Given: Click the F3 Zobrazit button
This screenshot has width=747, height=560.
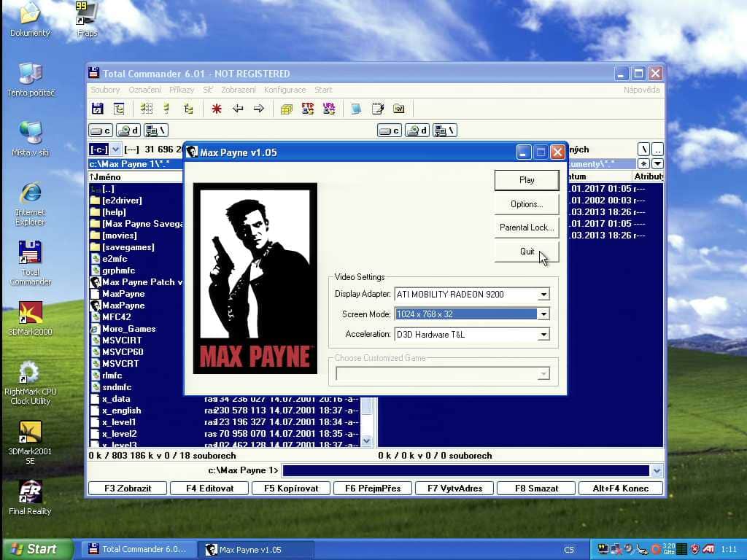Looking at the screenshot, I should [x=128, y=488].
